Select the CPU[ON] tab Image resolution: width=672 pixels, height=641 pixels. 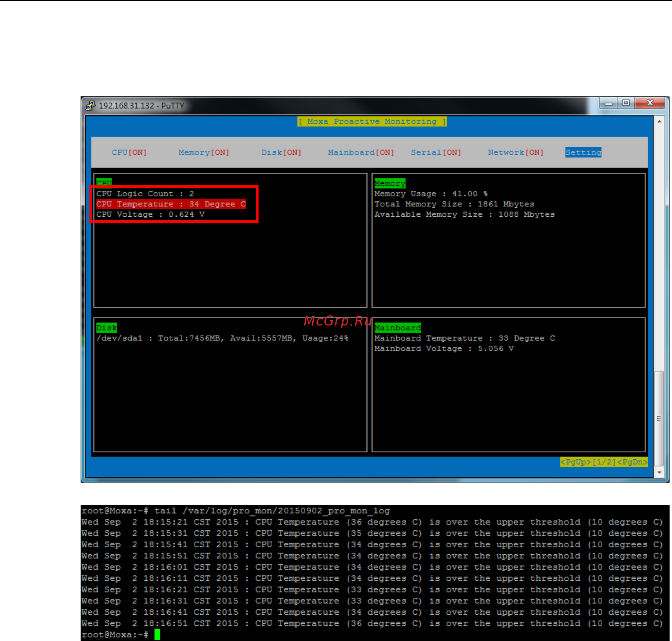pyautogui.click(x=129, y=153)
